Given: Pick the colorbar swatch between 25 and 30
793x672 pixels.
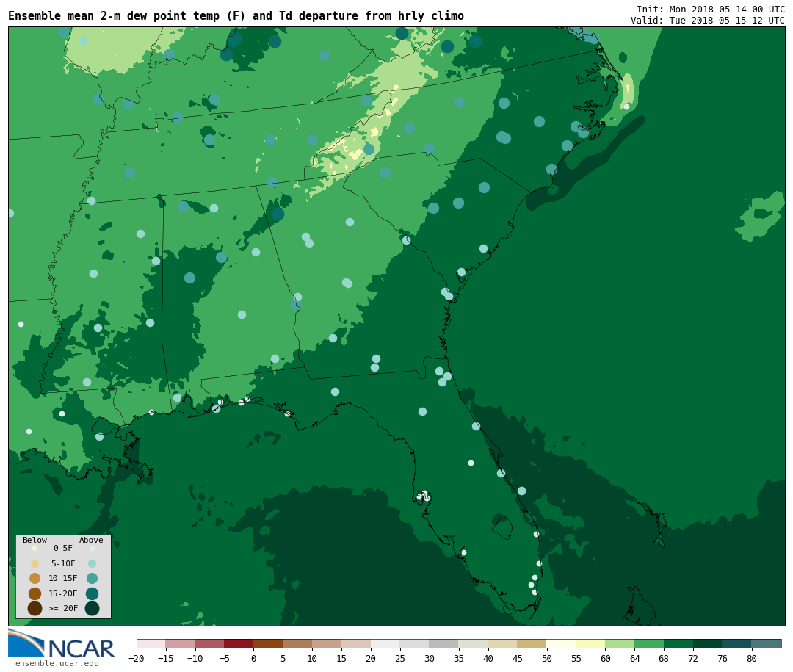Looking at the screenshot, I should [415, 643].
